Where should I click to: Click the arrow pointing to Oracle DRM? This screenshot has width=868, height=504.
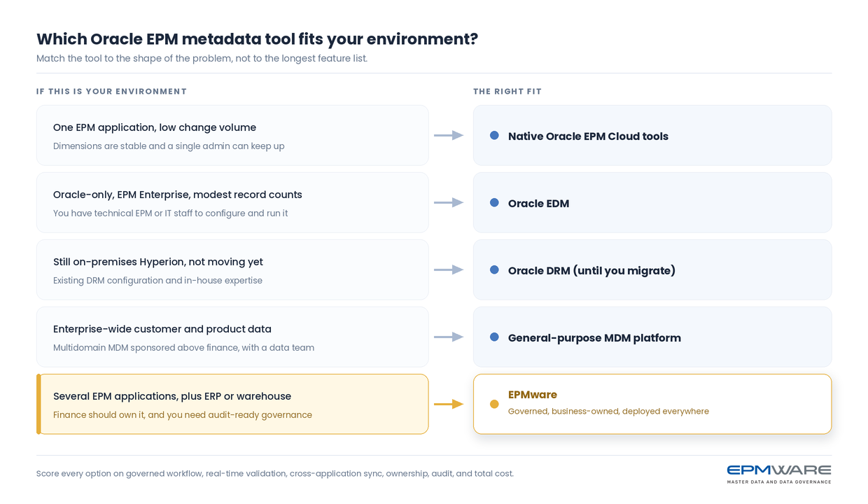click(x=449, y=269)
